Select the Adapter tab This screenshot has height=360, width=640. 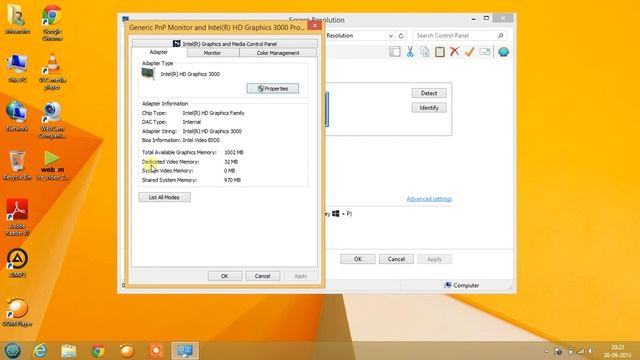(x=159, y=52)
